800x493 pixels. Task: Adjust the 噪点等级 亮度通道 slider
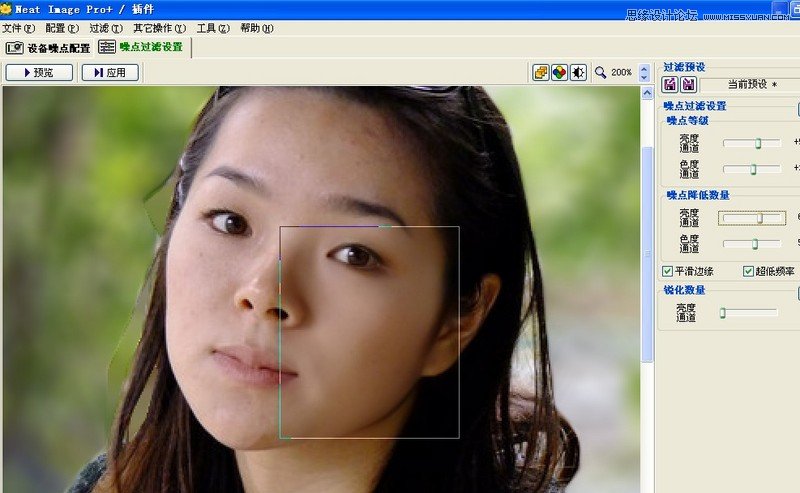[758, 143]
